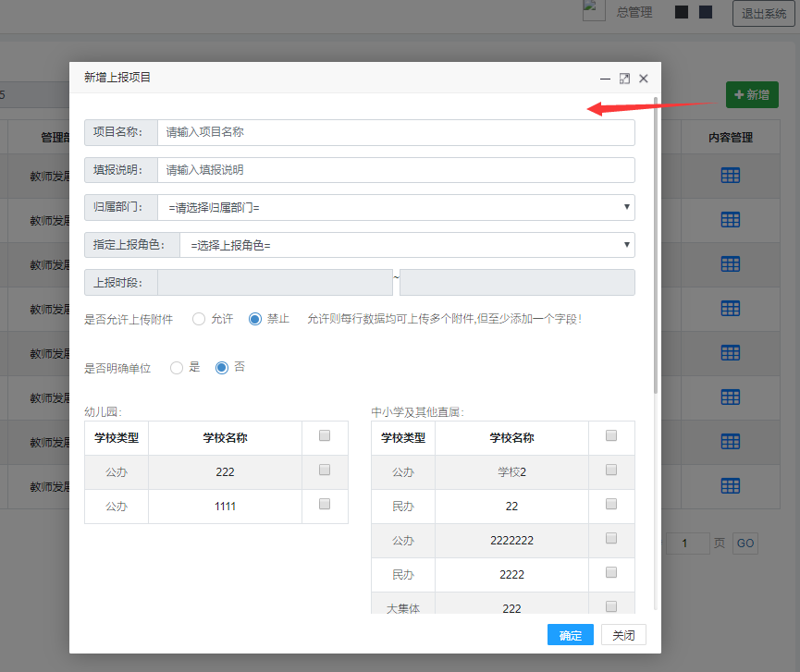800x672 pixels.
Task: Check select-all box in 中小学及其他直属 table header
Action: 611,435
